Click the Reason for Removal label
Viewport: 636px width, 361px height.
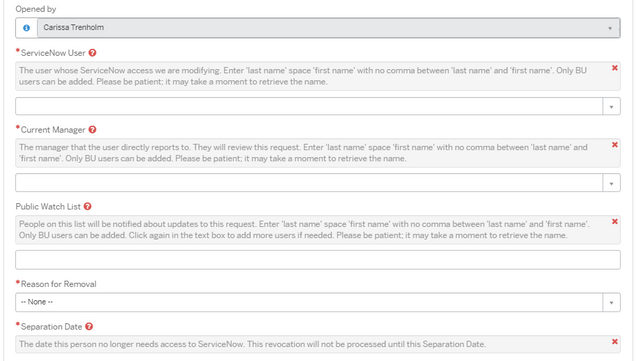pyautogui.click(x=58, y=284)
